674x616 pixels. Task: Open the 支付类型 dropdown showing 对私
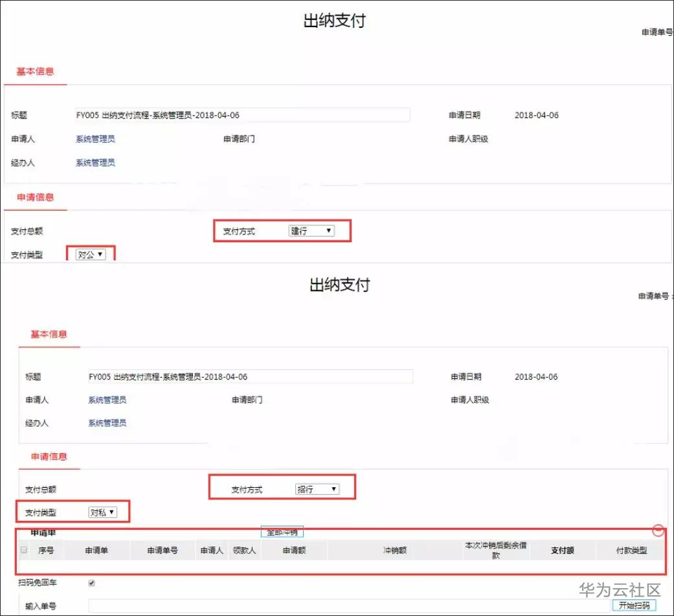click(x=103, y=512)
